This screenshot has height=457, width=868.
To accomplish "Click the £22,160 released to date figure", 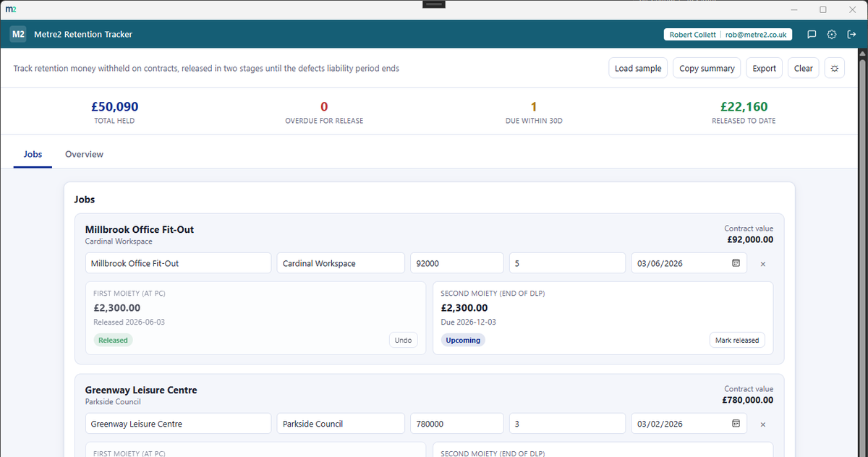I will point(744,107).
